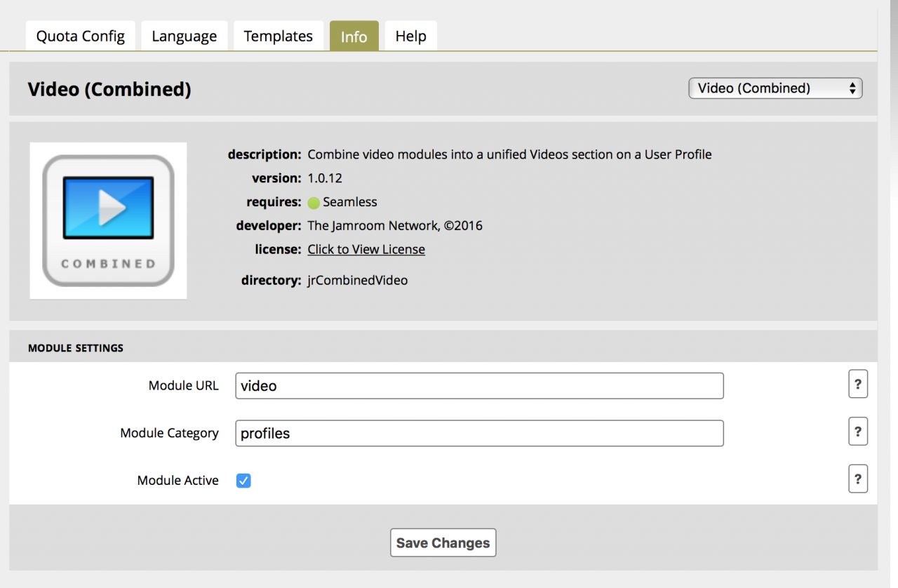Focus the Module URL input field

pyautogui.click(x=479, y=386)
